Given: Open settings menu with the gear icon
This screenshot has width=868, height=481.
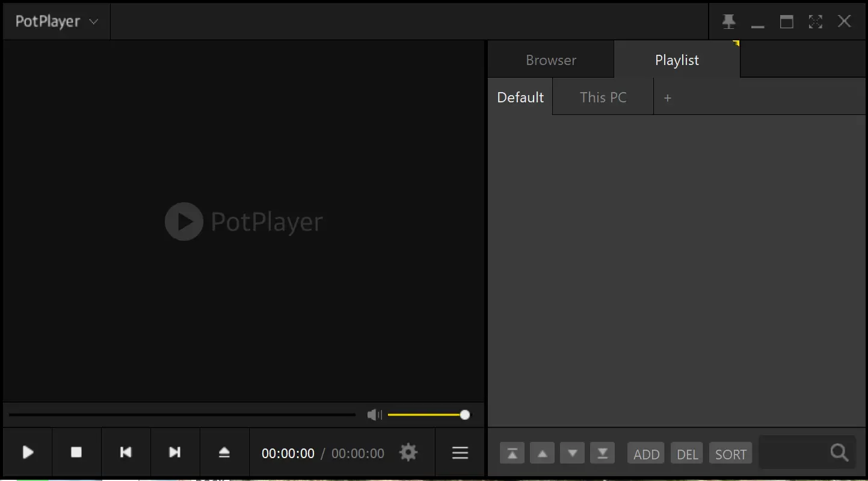Looking at the screenshot, I should (408, 452).
